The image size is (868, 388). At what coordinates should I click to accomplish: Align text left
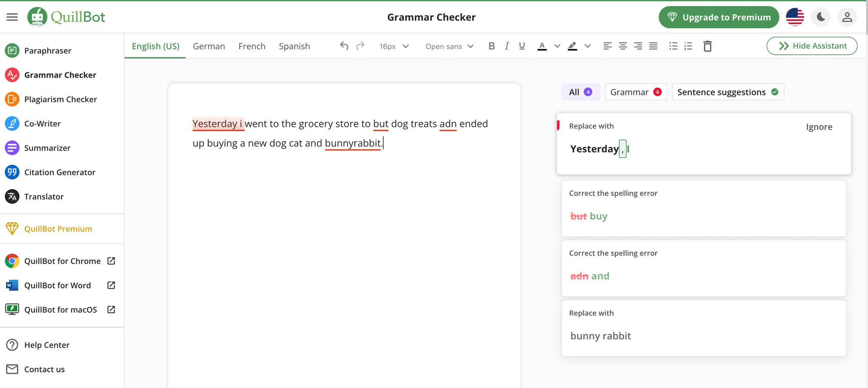coord(608,46)
